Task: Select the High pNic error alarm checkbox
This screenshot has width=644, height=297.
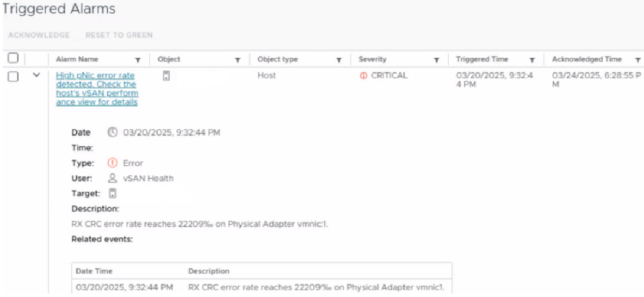Action: 13,77
